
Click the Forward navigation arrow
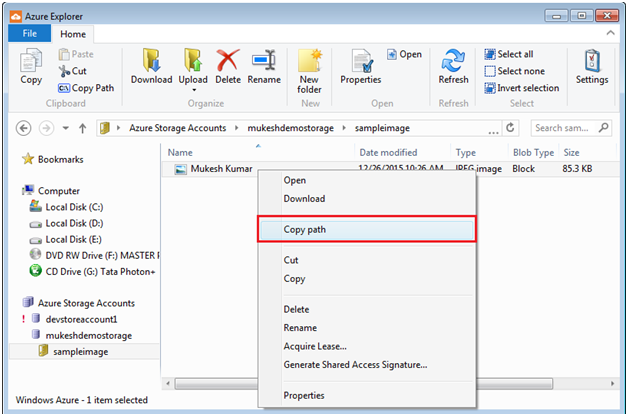click(x=46, y=128)
